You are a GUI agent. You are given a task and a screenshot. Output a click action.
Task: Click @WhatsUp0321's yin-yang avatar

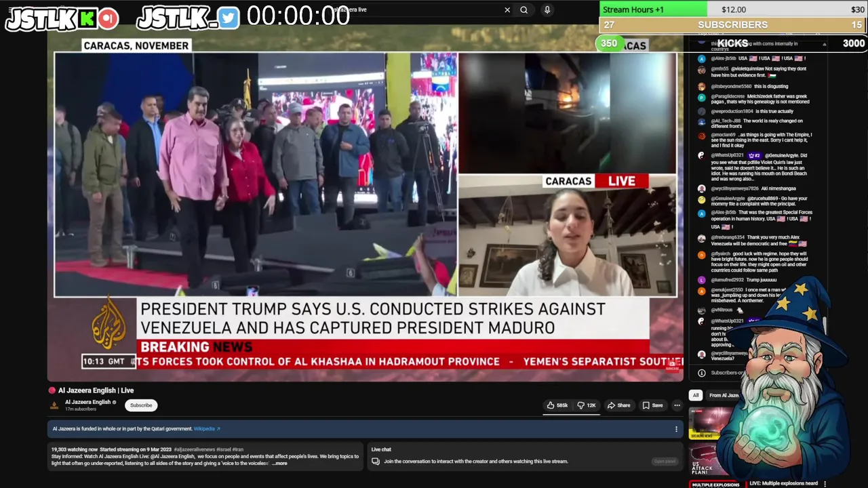[702, 156]
